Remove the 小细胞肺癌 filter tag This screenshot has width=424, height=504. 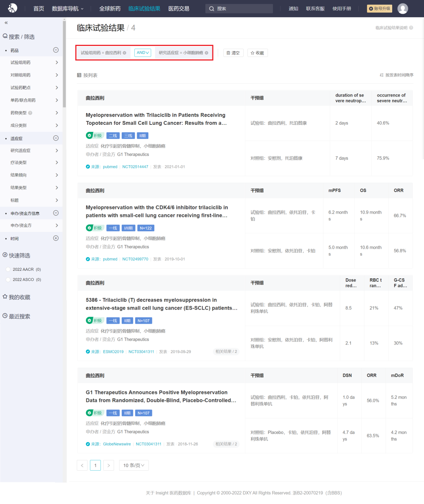pyautogui.click(x=207, y=53)
